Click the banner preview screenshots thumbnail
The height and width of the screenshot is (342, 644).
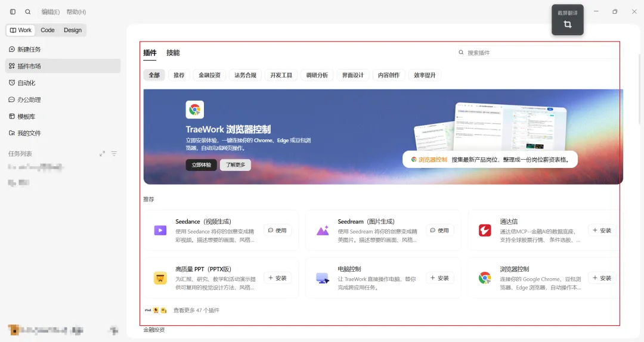(490, 126)
